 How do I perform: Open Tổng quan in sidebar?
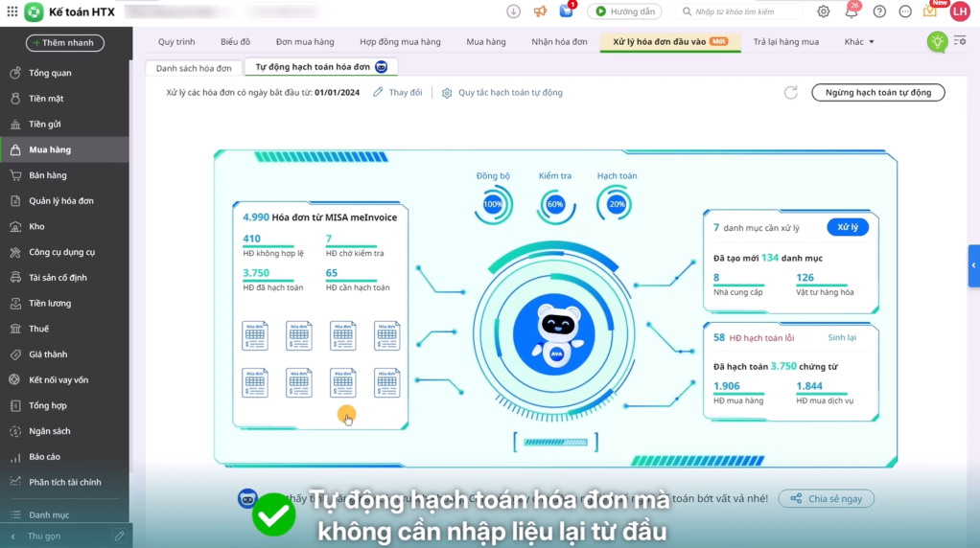(65, 73)
